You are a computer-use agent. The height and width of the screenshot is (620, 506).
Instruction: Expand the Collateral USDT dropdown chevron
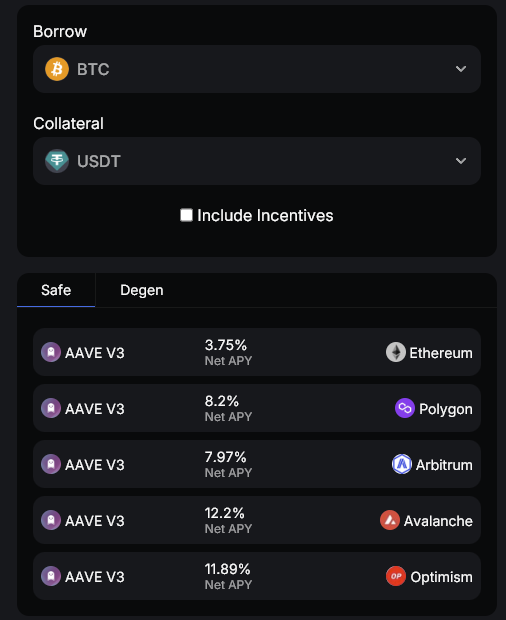tap(461, 161)
